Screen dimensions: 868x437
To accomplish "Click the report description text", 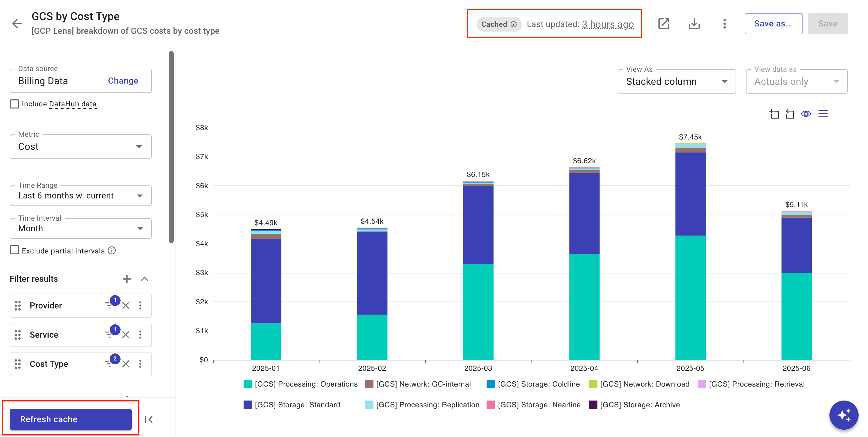I will point(125,31).
